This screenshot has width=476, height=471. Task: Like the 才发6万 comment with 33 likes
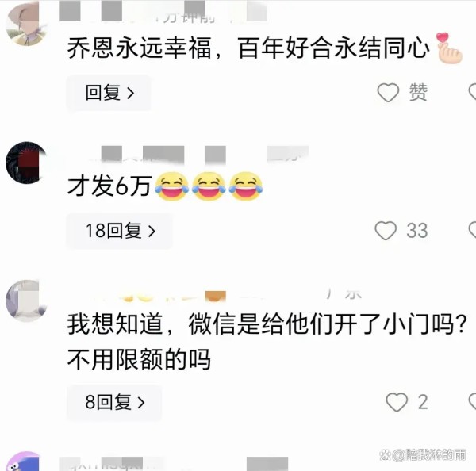(x=386, y=231)
